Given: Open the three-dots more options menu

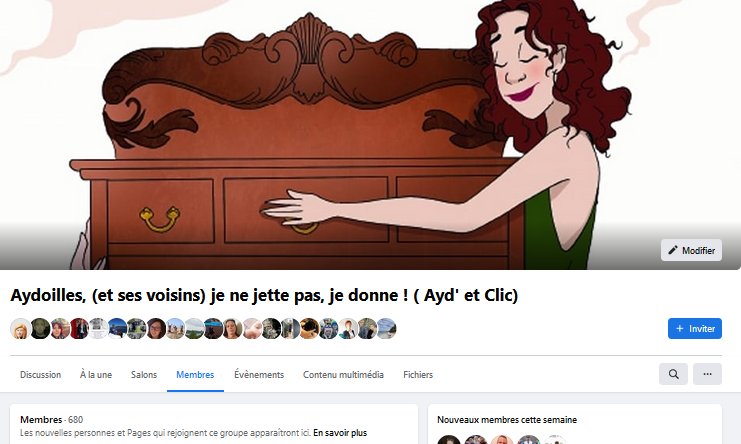Looking at the screenshot, I should [x=707, y=374].
